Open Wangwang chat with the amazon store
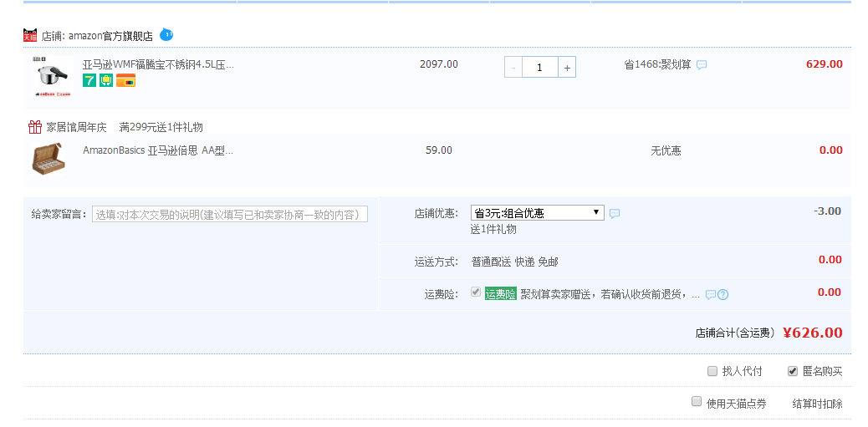The width and height of the screenshot is (868, 427). [166, 35]
